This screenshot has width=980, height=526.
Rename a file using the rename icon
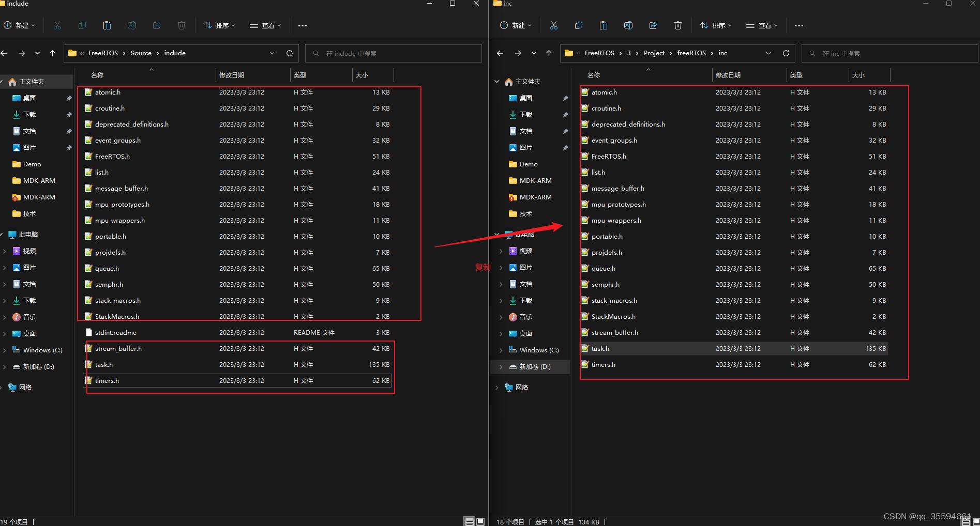tap(132, 25)
